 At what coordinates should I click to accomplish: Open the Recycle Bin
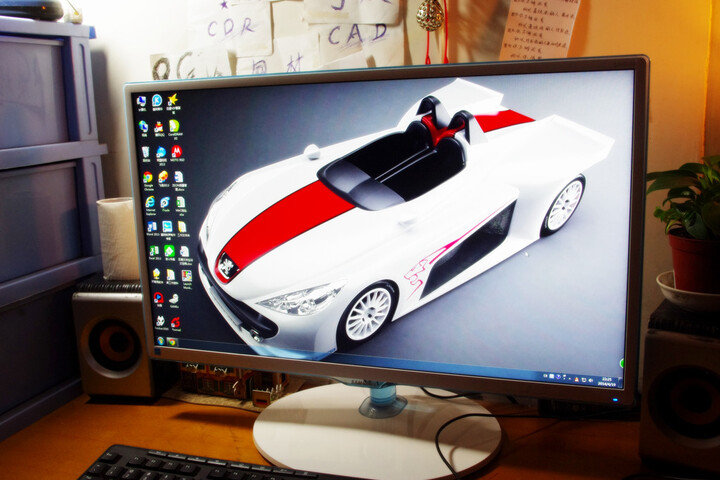pyautogui.click(x=146, y=152)
